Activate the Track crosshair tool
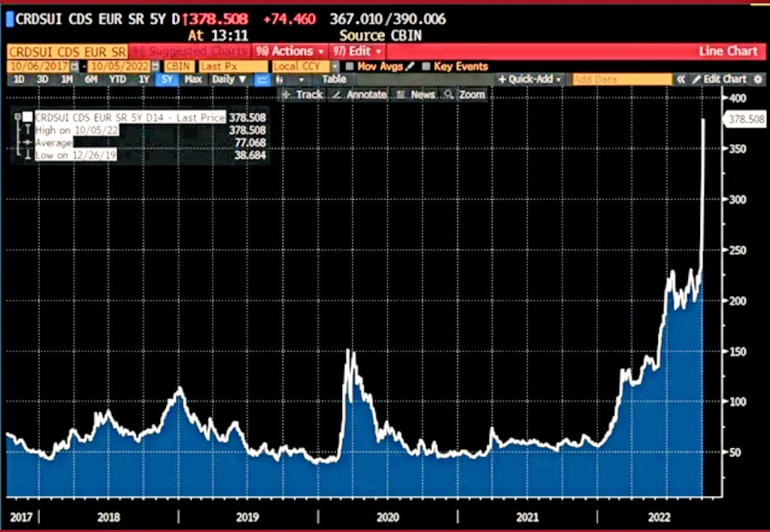 (303, 95)
